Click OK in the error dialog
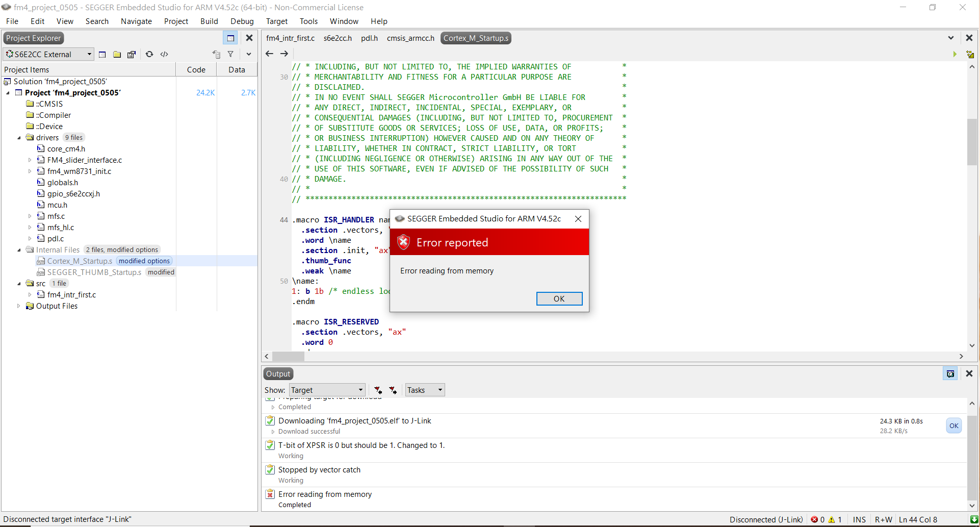 click(559, 298)
